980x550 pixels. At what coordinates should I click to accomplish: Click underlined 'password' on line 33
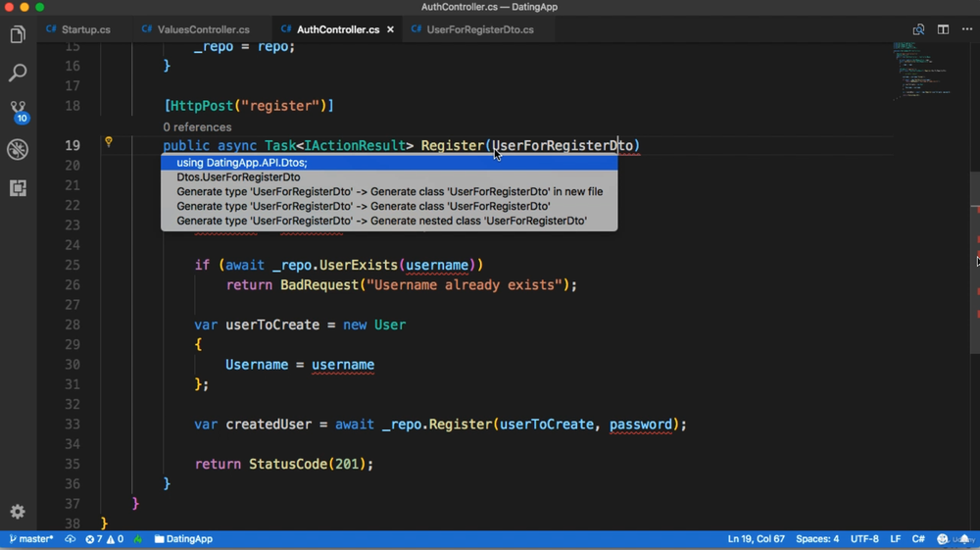coord(641,425)
